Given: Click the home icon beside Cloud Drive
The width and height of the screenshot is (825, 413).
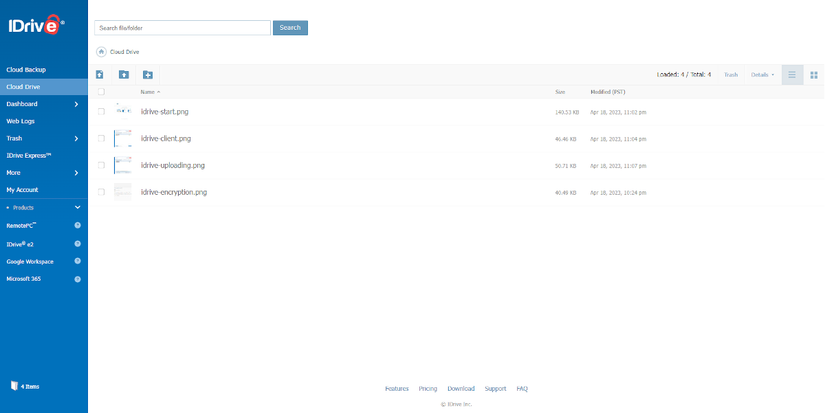Looking at the screenshot, I should point(101,52).
